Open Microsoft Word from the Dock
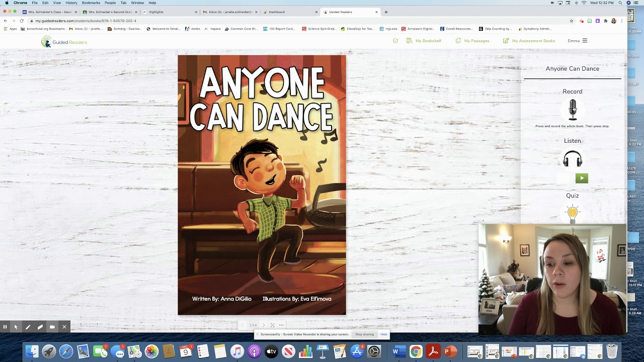This screenshot has height=362, width=644. coord(398,351)
